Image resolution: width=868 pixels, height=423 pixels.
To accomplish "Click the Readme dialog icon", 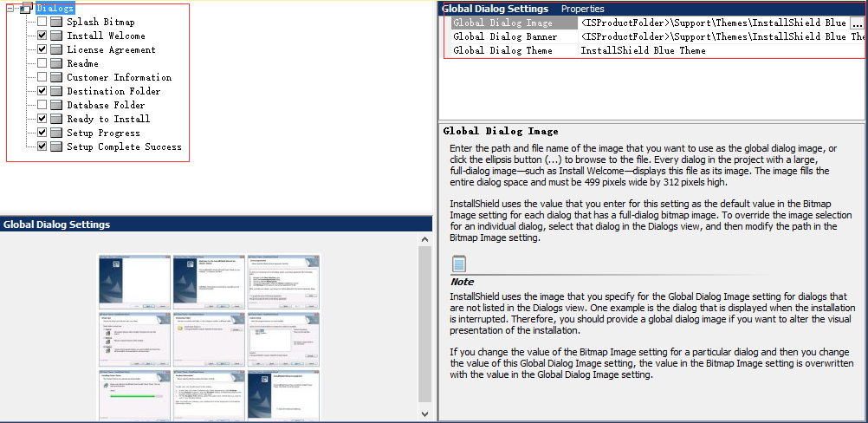I will pyautogui.click(x=56, y=63).
